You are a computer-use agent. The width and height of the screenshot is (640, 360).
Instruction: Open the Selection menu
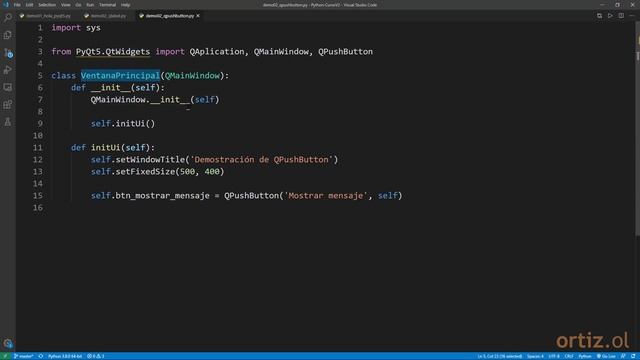pos(47,5)
